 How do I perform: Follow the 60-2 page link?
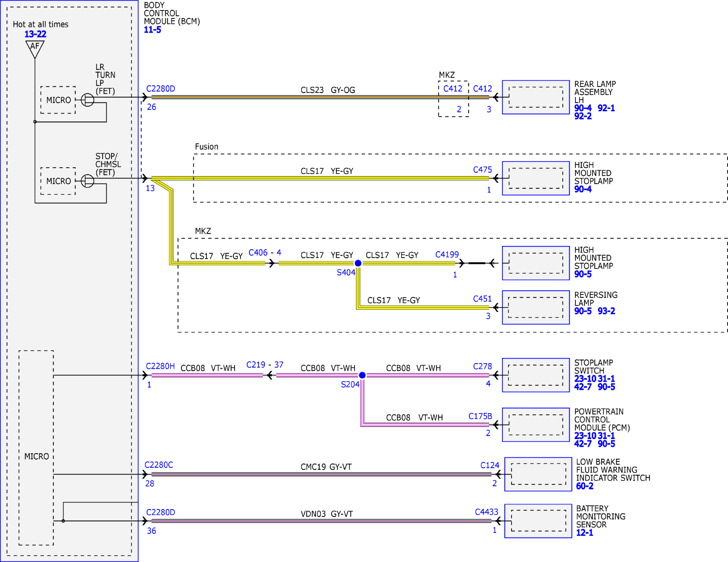click(x=585, y=486)
